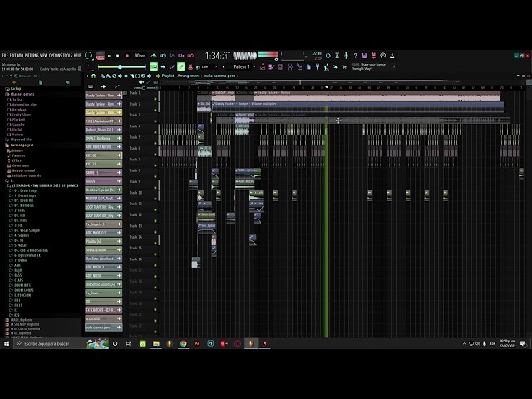Viewport: 532px width, 399px height.
Task: Toggle the overdub/blend recording icon
Action: click(x=181, y=56)
